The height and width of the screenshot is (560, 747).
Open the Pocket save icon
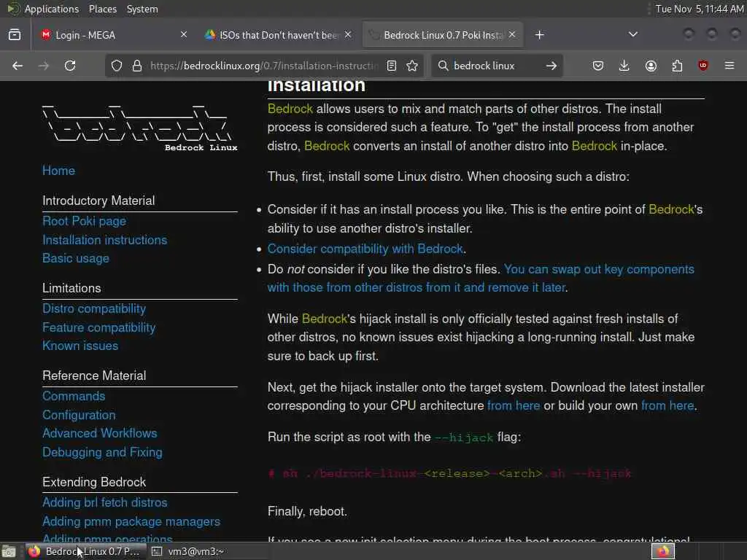pyautogui.click(x=598, y=66)
